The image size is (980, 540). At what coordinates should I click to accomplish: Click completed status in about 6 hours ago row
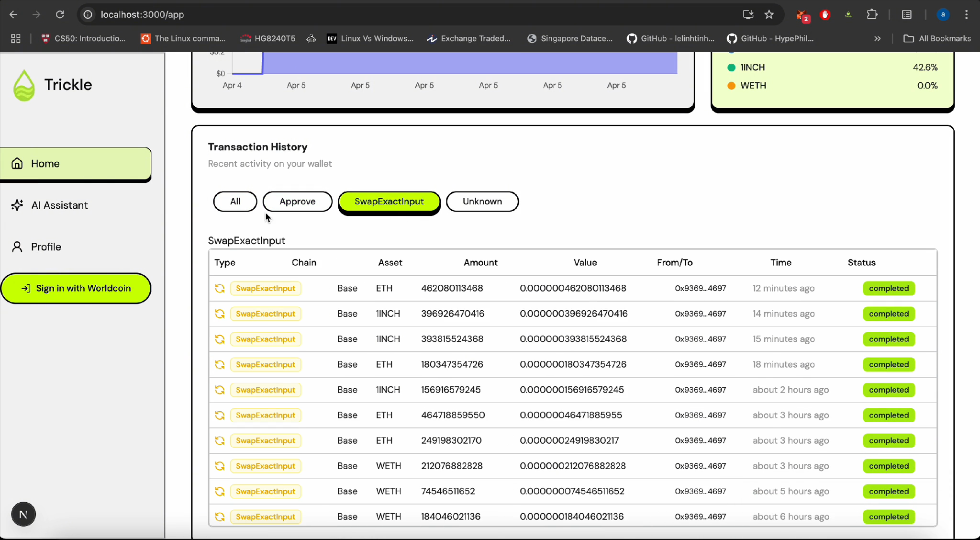tap(889, 517)
